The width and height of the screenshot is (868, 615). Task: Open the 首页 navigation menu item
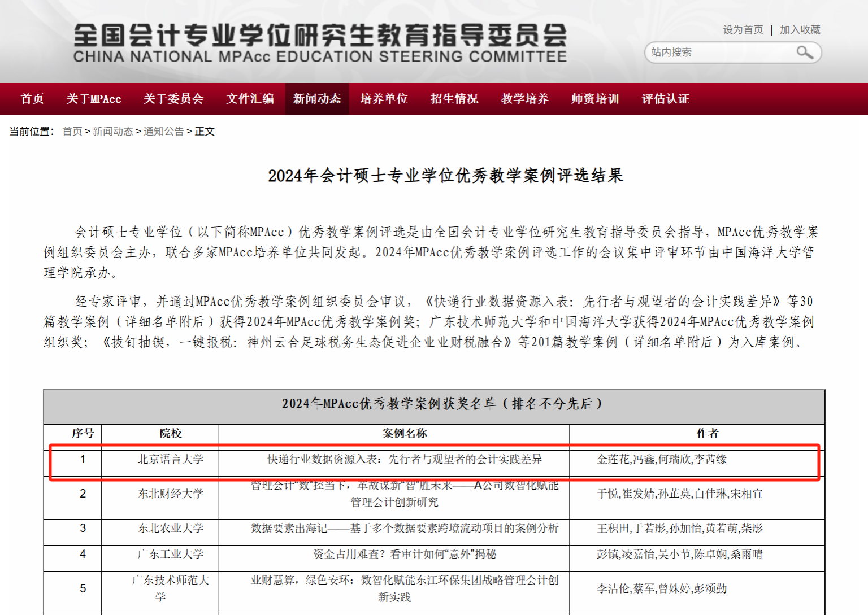click(32, 99)
